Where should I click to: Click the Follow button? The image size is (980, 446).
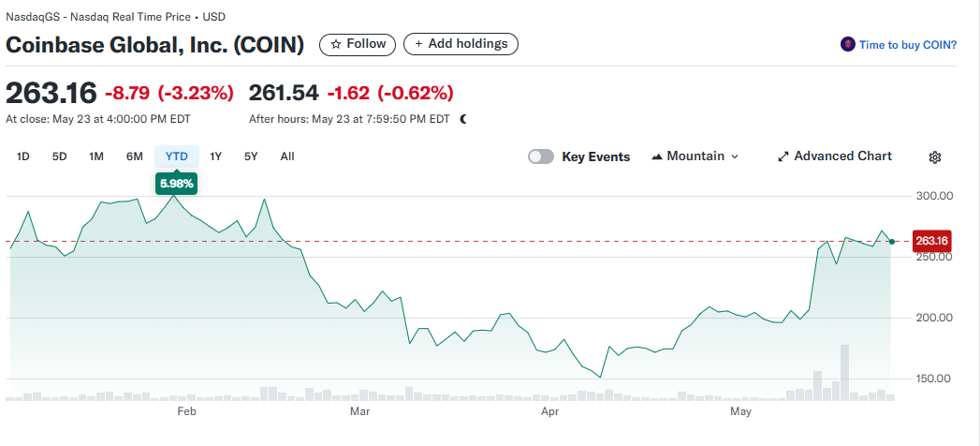pos(358,44)
